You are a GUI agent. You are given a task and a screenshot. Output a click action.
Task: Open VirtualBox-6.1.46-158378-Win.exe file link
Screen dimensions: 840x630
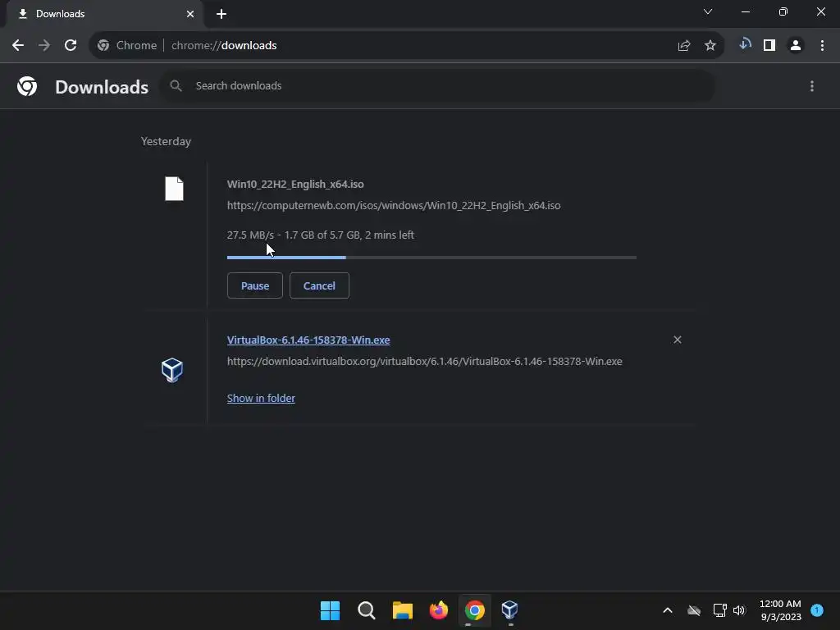pos(308,340)
